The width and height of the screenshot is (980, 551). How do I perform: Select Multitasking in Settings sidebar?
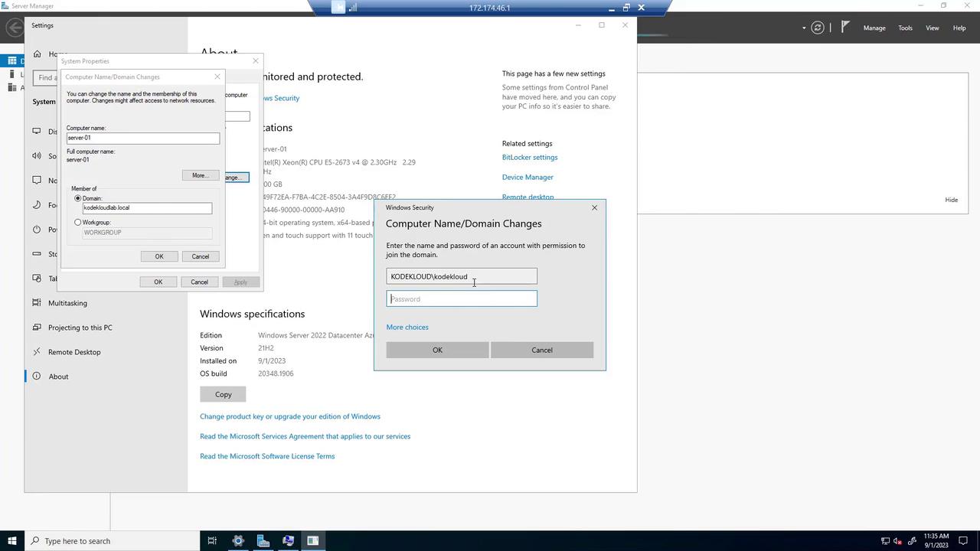coord(67,303)
